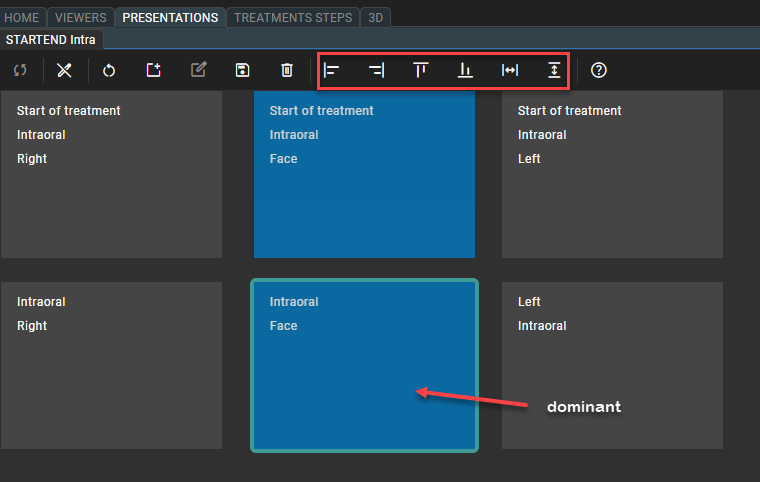Open the VIEWERS tab
This screenshot has height=482, width=760.
click(80, 17)
